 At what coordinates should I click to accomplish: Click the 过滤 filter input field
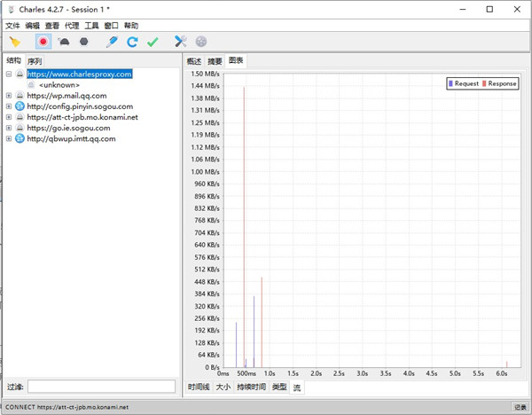101,387
